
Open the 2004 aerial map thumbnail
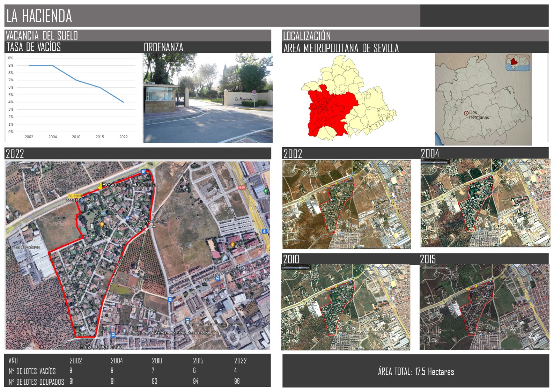(485, 203)
